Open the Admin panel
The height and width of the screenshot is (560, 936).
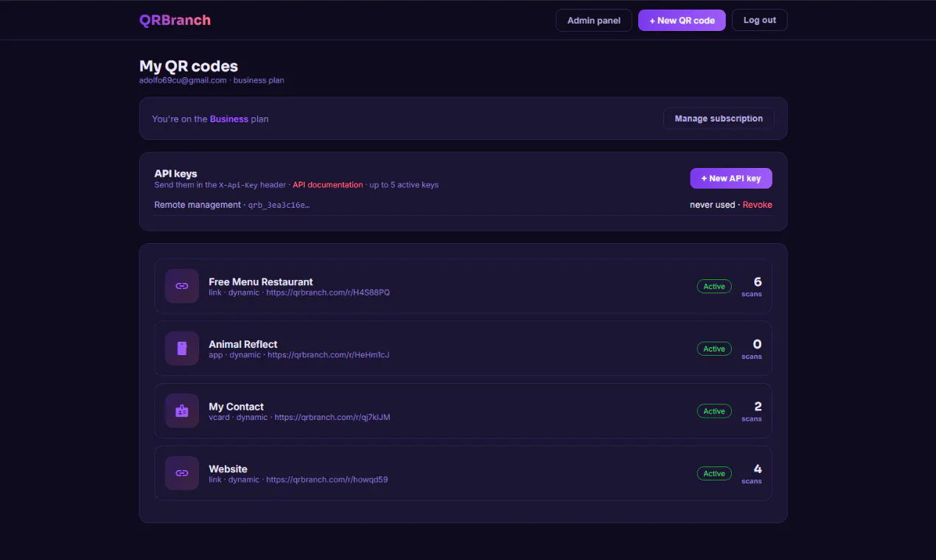[594, 20]
